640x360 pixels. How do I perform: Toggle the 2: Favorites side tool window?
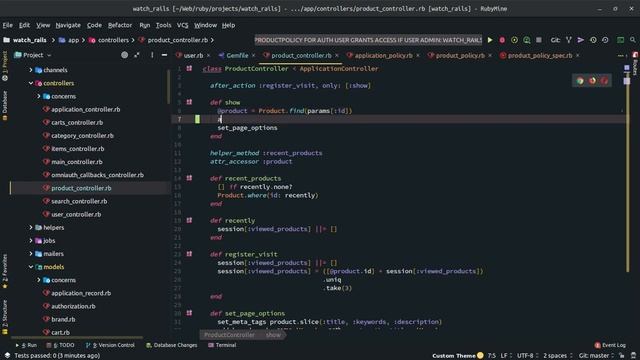(x=5, y=271)
